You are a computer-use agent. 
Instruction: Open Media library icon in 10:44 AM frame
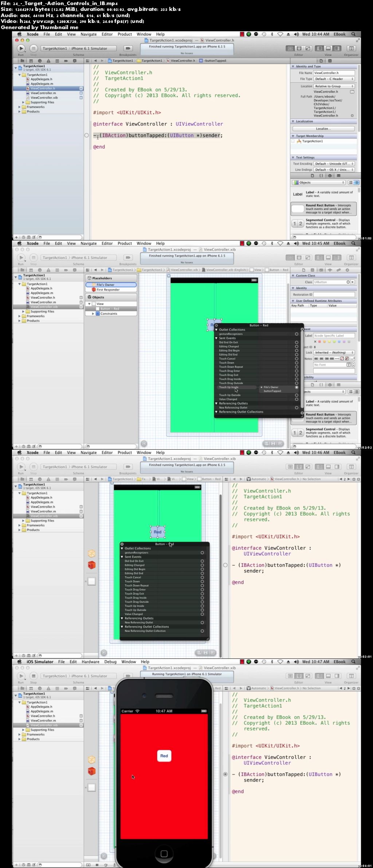pyautogui.click(x=338, y=176)
